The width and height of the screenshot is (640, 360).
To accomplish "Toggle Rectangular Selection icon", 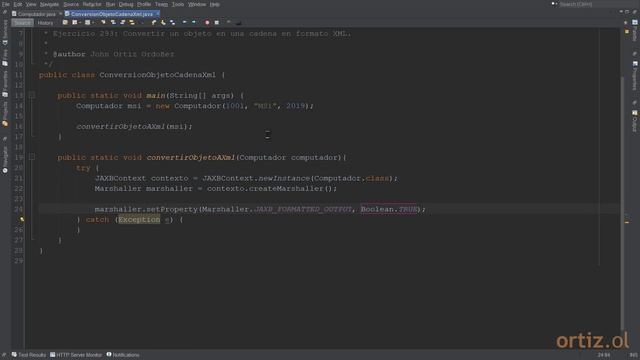I will click(142, 22).
